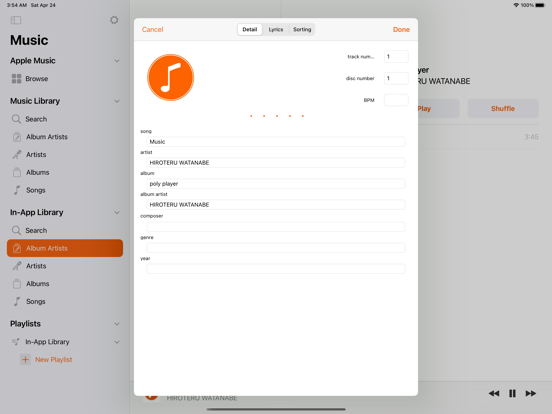Click the New Playlist link

click(x=54, y=359)
